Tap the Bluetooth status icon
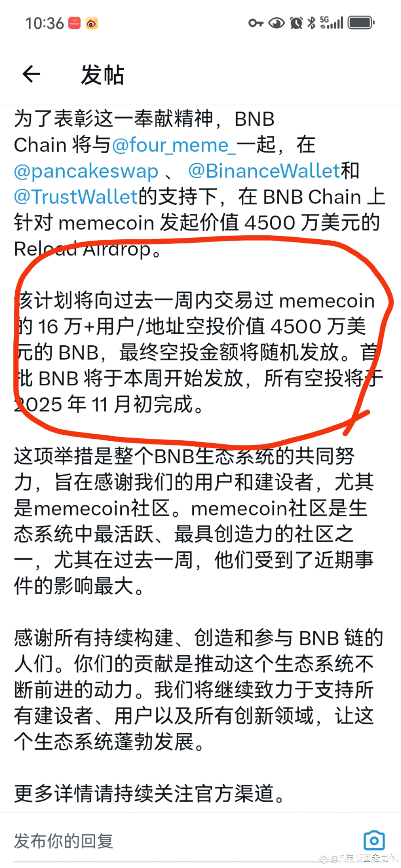The image size is (401, 868). 312,23
